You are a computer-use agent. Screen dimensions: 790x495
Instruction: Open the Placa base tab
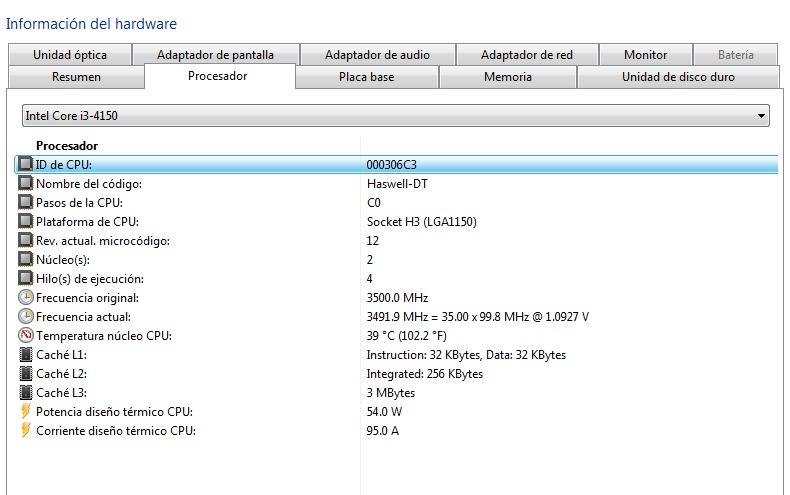[367, 77]
